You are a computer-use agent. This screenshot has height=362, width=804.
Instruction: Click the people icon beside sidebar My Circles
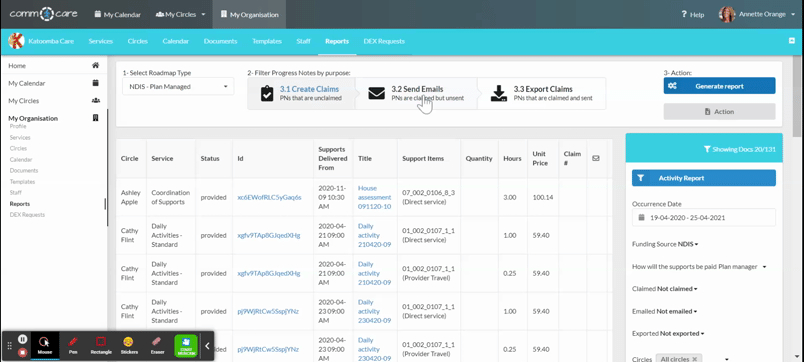(x=95, y=100)
